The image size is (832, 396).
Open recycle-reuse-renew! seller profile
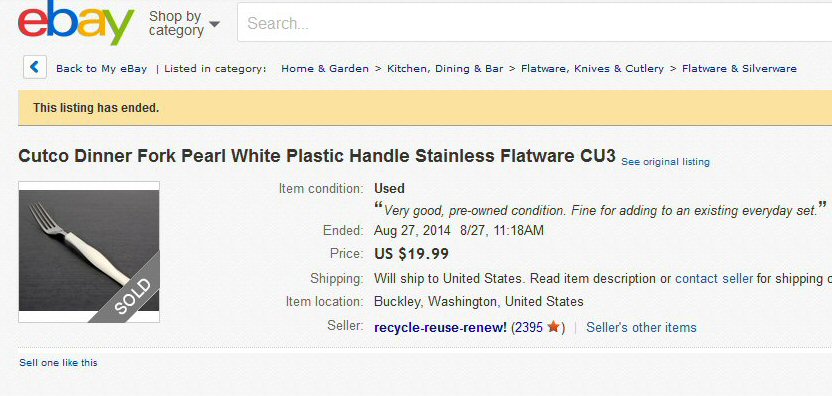click(x=440, y=328)
